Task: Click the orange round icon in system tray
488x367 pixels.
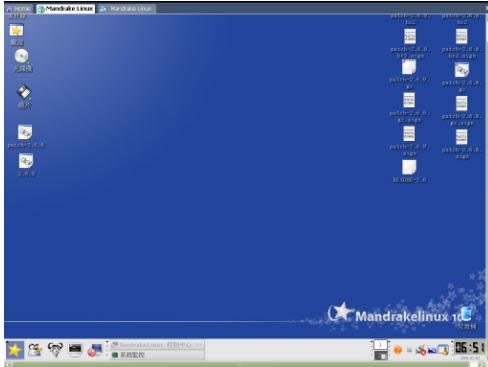Action: (398, 350)
